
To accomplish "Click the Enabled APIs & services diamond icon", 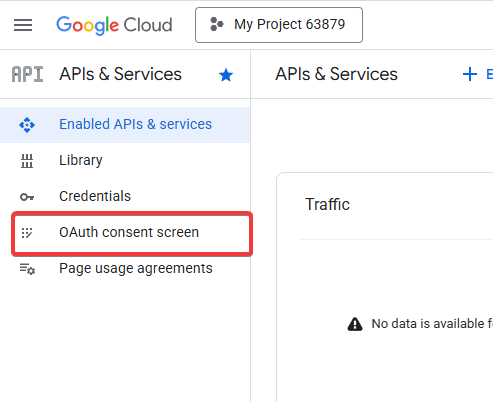I will point(27,125).
